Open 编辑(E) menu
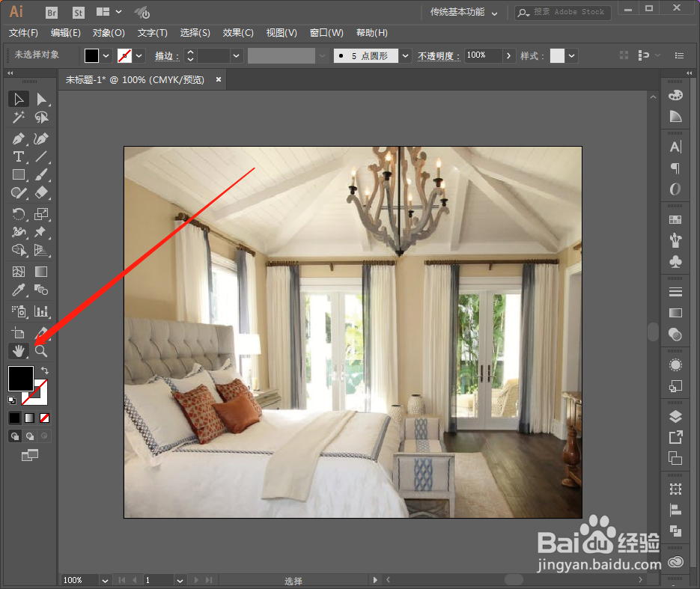This screenshot has width=700, height=589. point(66,33)
